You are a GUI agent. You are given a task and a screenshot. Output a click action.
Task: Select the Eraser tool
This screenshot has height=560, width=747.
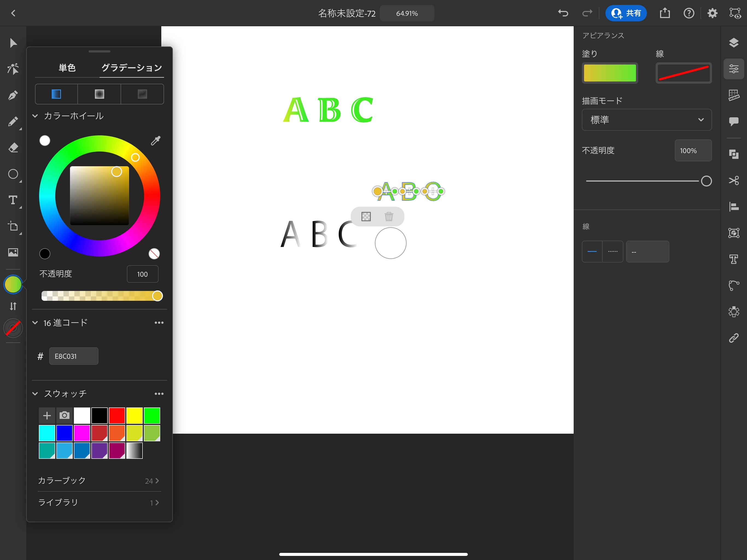click(x=13, y=148)
